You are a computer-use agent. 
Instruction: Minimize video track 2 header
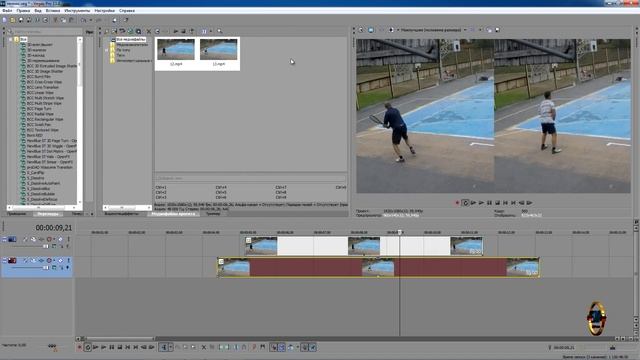coord(4,260)
